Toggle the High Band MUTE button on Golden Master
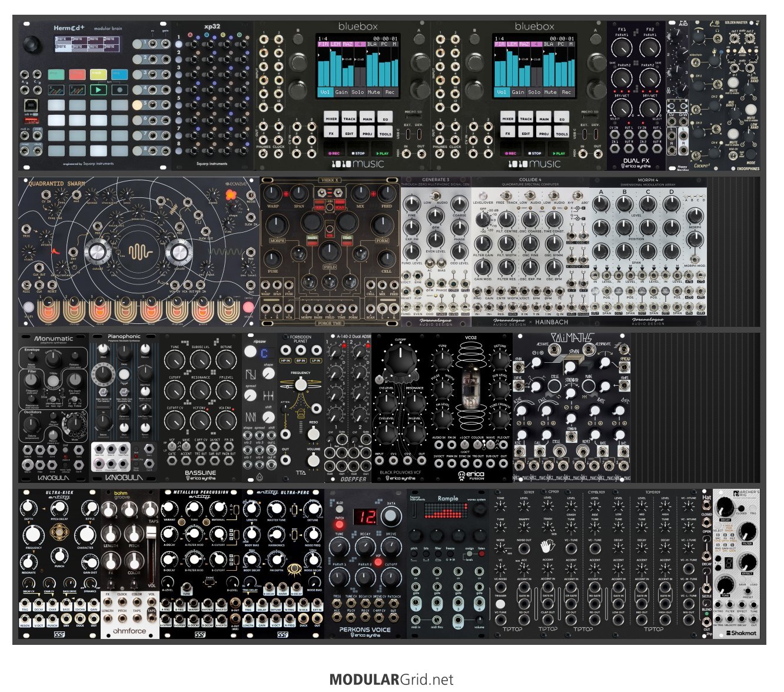This screenshot has height=692, width=784. coord(733,83)
